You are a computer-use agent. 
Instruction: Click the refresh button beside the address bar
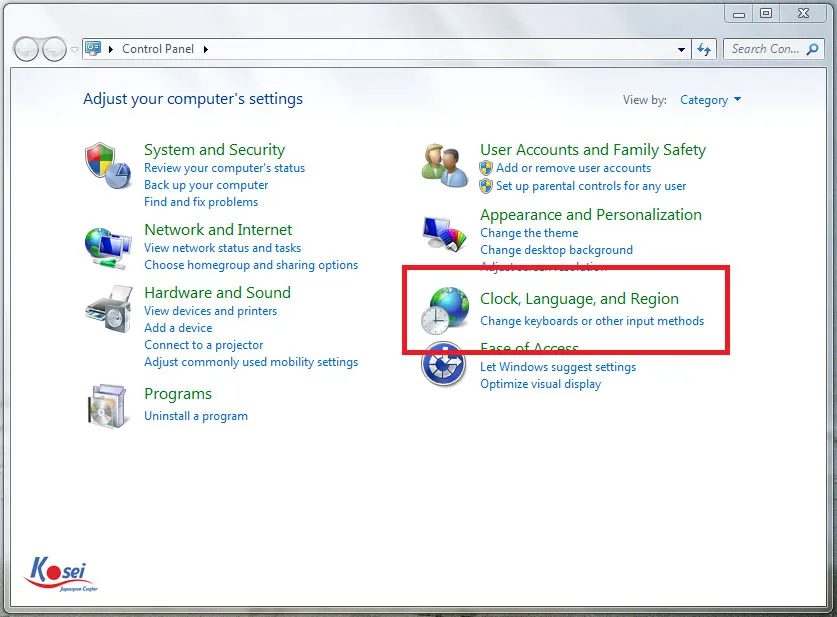(x=705, y=49)
